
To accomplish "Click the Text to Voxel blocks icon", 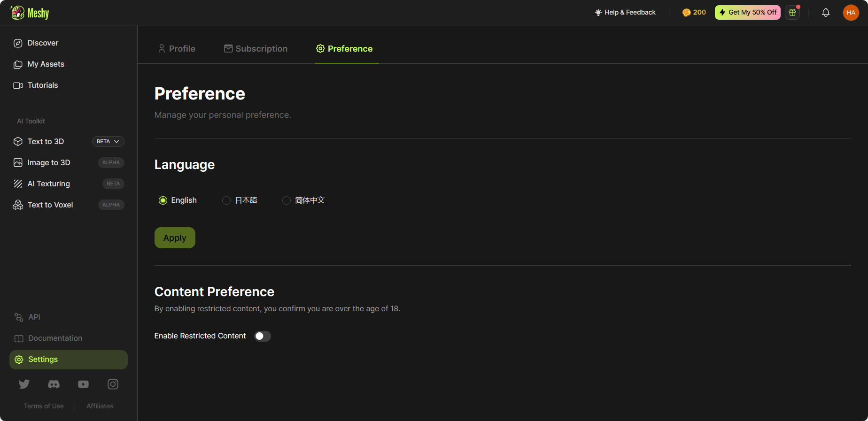I will 18,205.
